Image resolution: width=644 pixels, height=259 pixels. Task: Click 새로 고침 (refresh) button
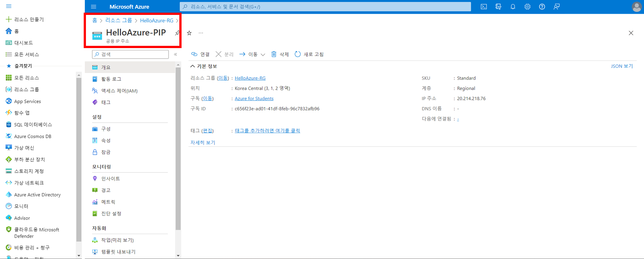(309, 54)
